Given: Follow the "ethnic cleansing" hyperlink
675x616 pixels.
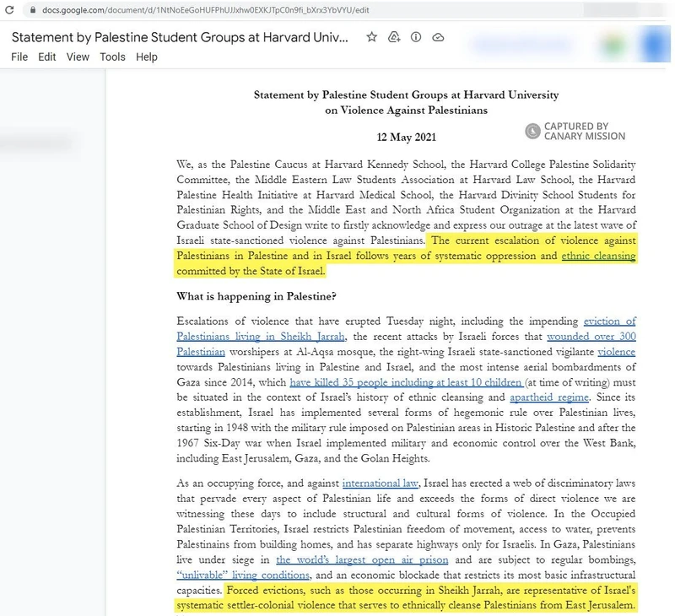Looking at the screenshot, I should coord(599,256).
